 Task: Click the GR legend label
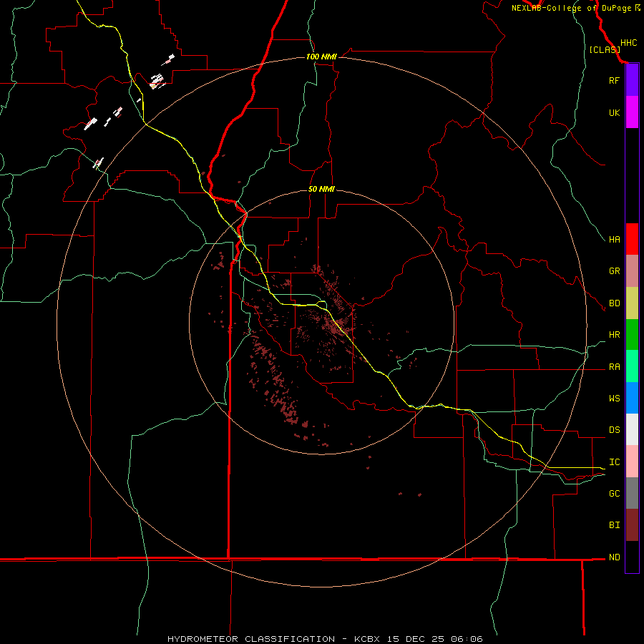click(615, 271)
